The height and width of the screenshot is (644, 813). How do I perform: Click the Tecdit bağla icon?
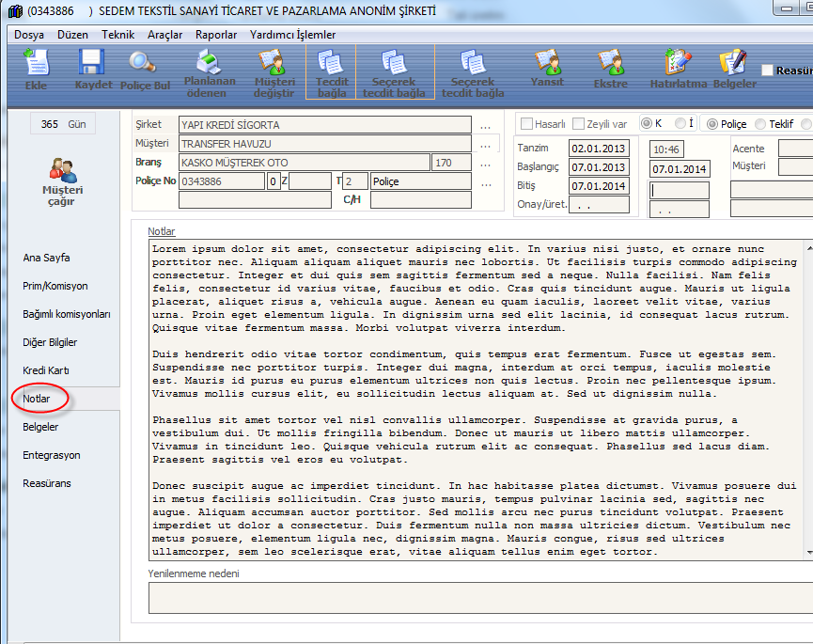tap(332, 71)
